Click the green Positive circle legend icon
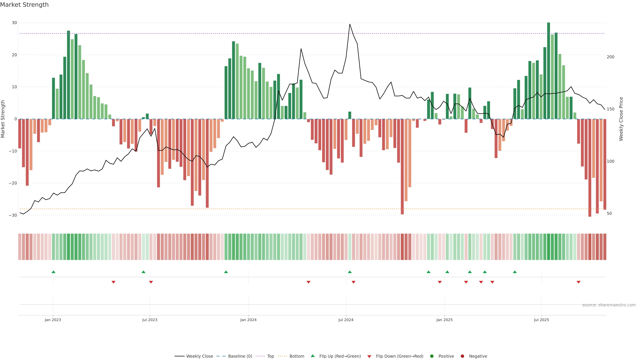This screenshot has height=362, width=644. click(432, 356)
